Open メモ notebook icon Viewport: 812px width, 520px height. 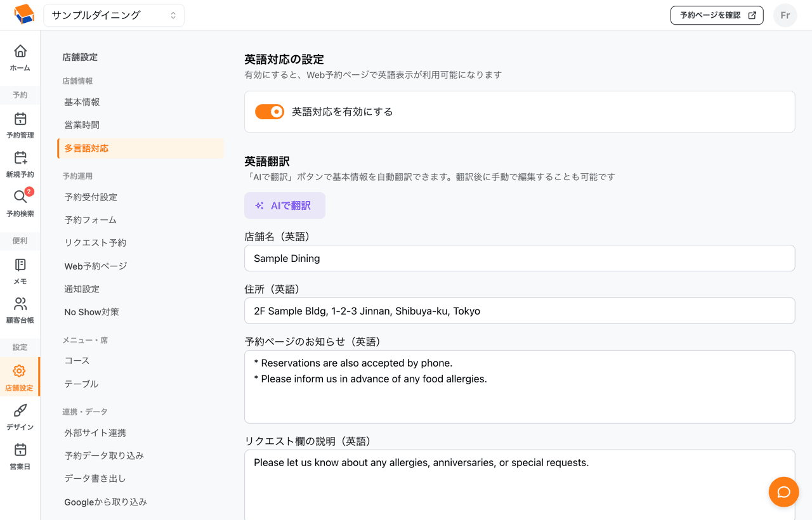[x=20, y=264]
